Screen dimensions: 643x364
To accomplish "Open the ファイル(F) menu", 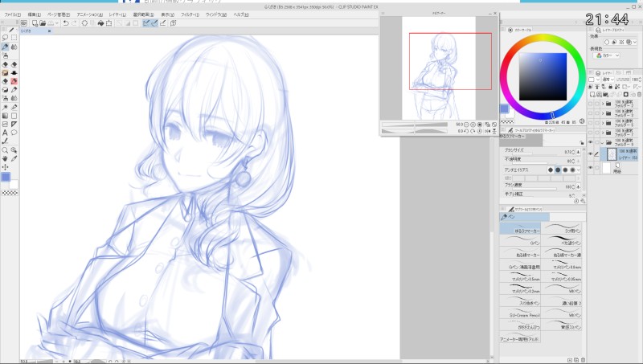I will point(12,14).
